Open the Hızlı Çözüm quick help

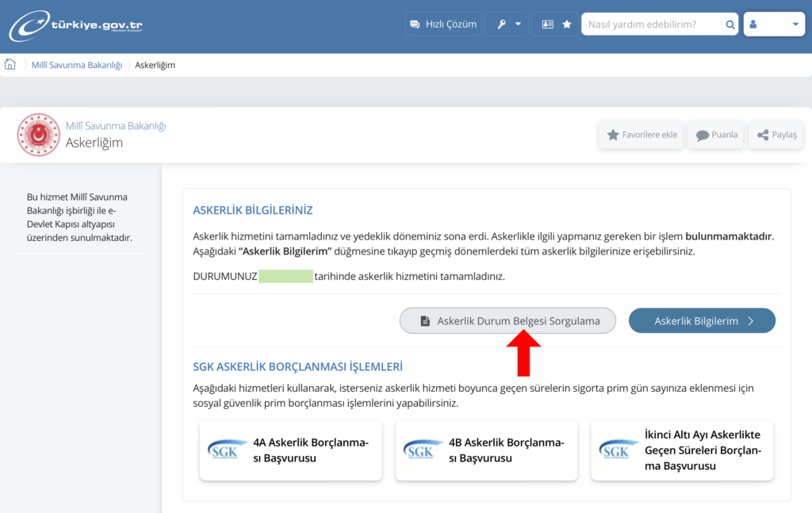(x=442, y=25)
